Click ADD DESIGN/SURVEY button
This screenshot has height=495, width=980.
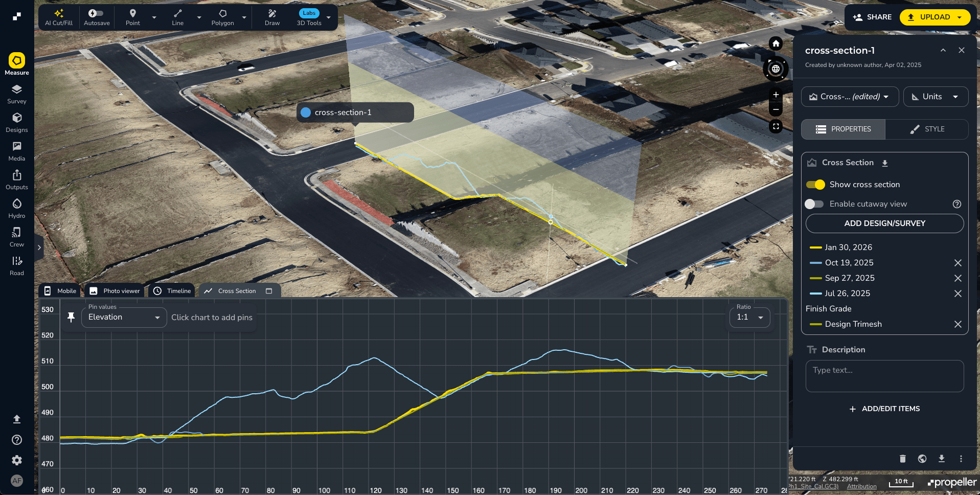click(884, 223)
